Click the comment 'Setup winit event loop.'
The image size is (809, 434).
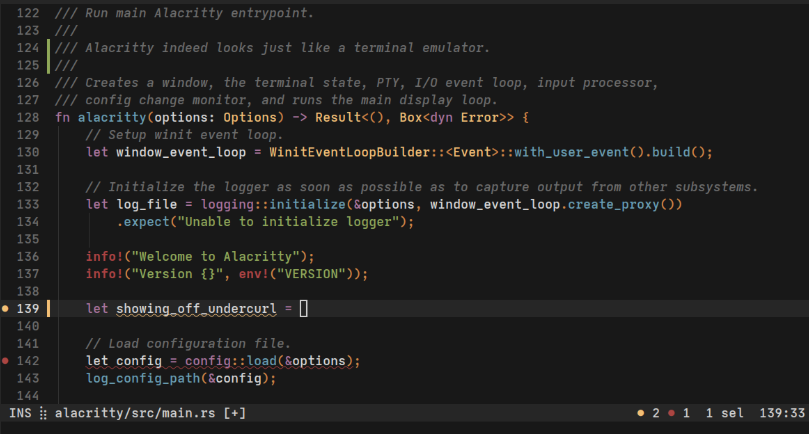tap(184, 135)
